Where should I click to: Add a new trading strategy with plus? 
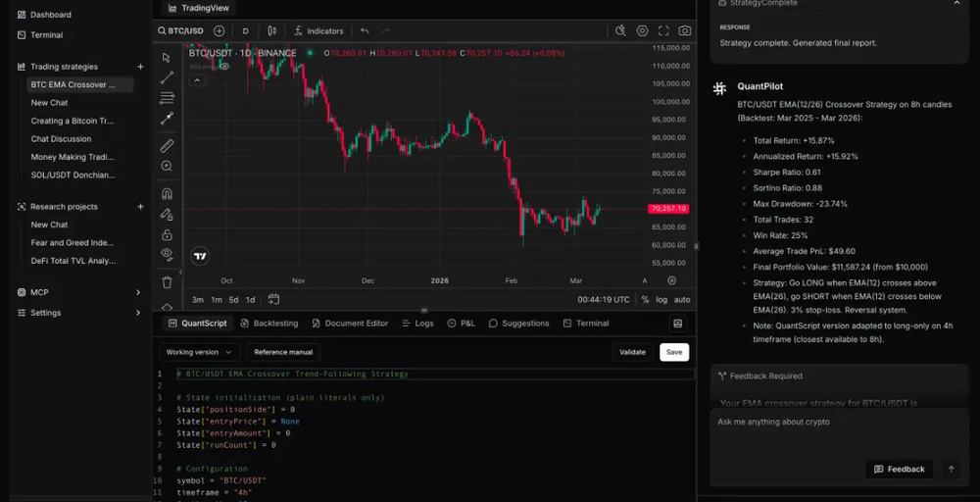pos(140,67)
